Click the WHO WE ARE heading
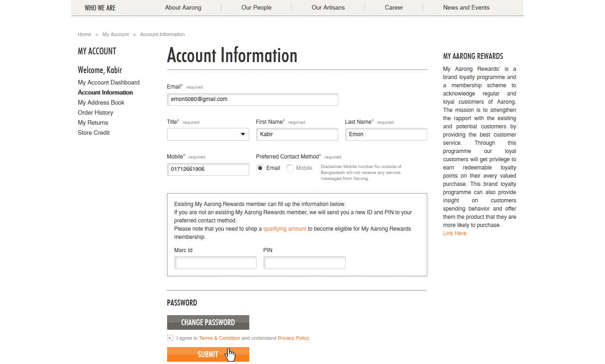The image size is (605, 364). click(x=100, y=8)
